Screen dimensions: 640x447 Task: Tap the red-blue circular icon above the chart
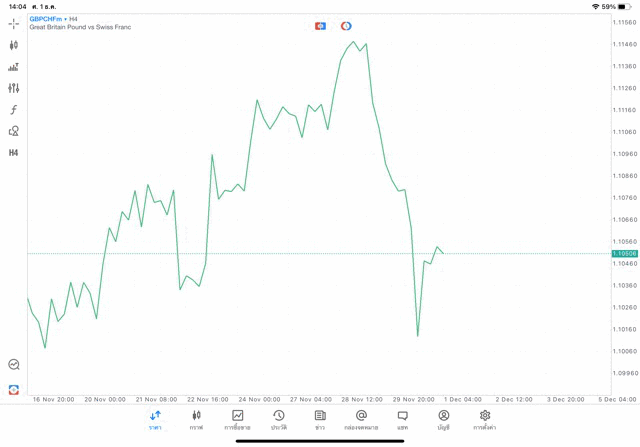[346, 26]
